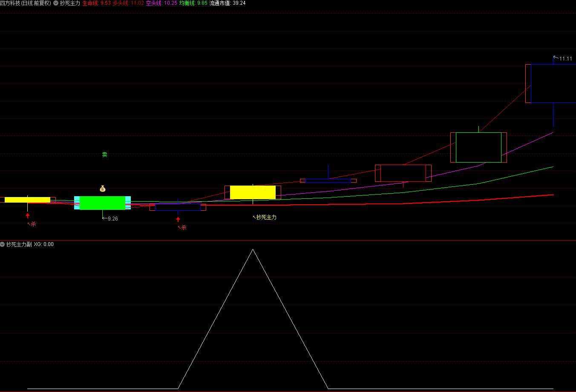Select the red hollow candlestick
This screenshot has height=392, width=576.
403,173
